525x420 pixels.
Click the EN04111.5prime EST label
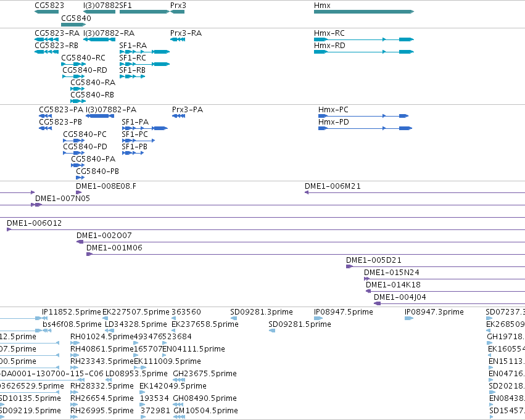194,350
